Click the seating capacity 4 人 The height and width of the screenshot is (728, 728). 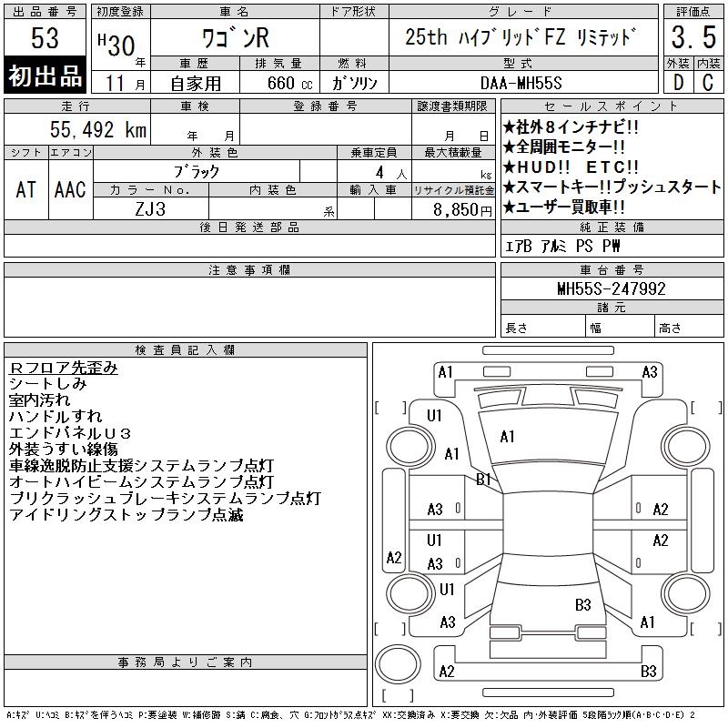point(391,173)
